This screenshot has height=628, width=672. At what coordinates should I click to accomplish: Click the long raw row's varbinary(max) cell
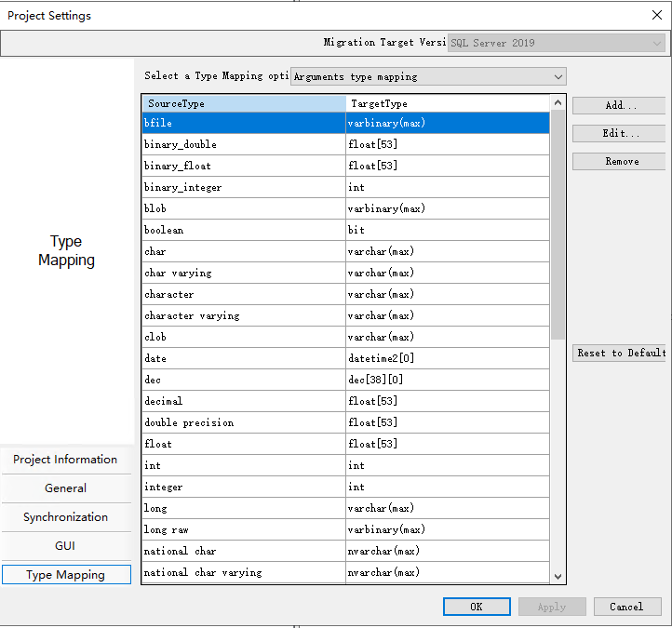pos(448,529)
